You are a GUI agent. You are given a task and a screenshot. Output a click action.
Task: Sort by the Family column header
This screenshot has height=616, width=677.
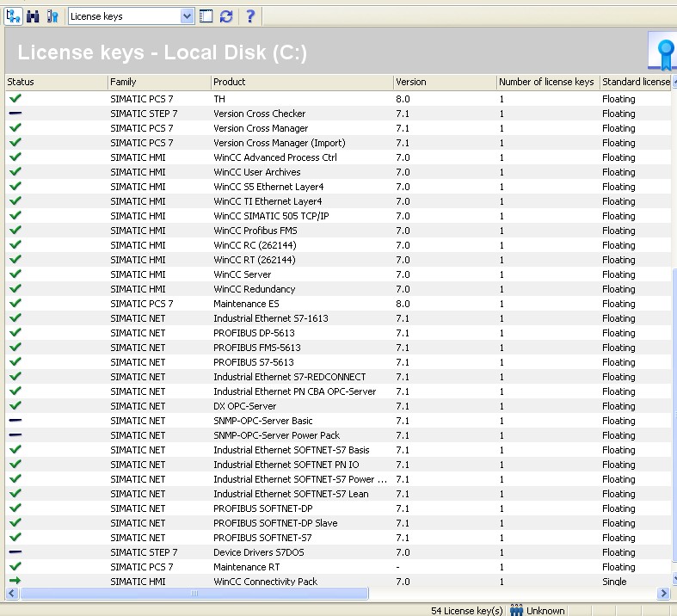coord(159,82)
